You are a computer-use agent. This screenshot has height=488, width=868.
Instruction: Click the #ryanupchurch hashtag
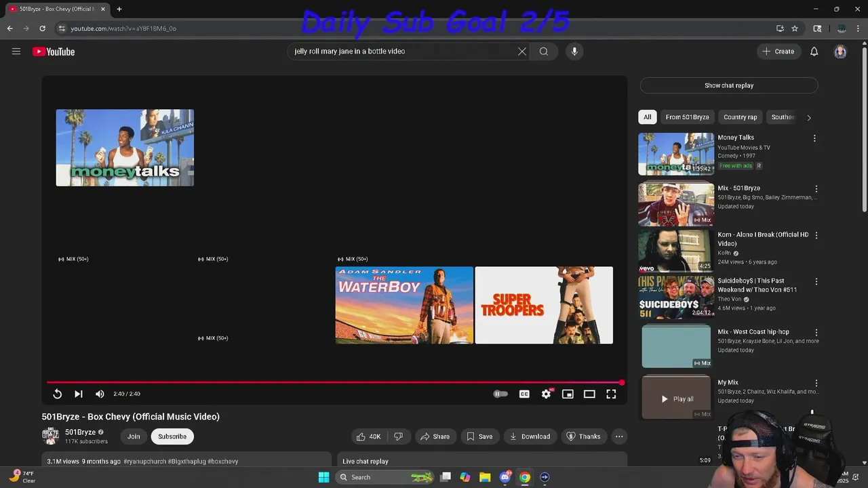(146, 462)
